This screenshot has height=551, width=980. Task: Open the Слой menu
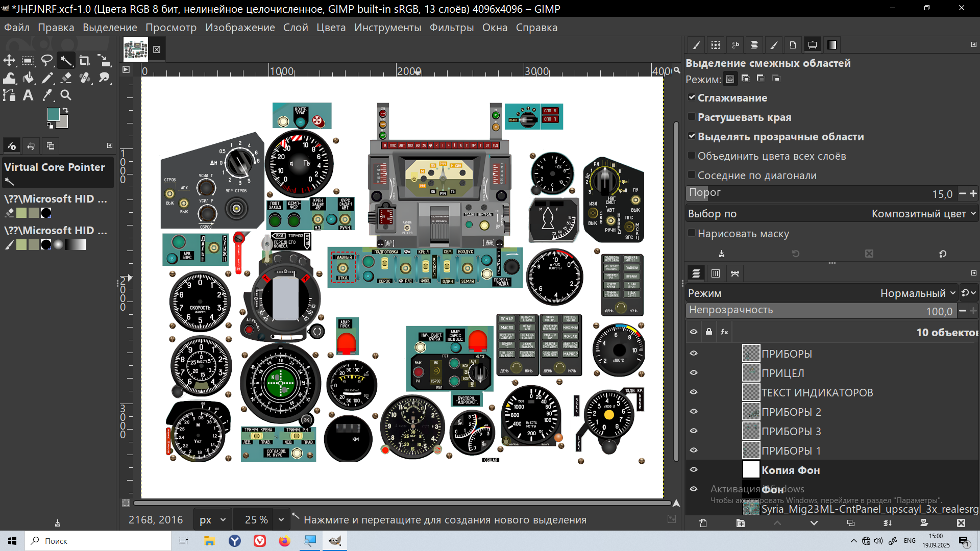(x=296, y=28)
